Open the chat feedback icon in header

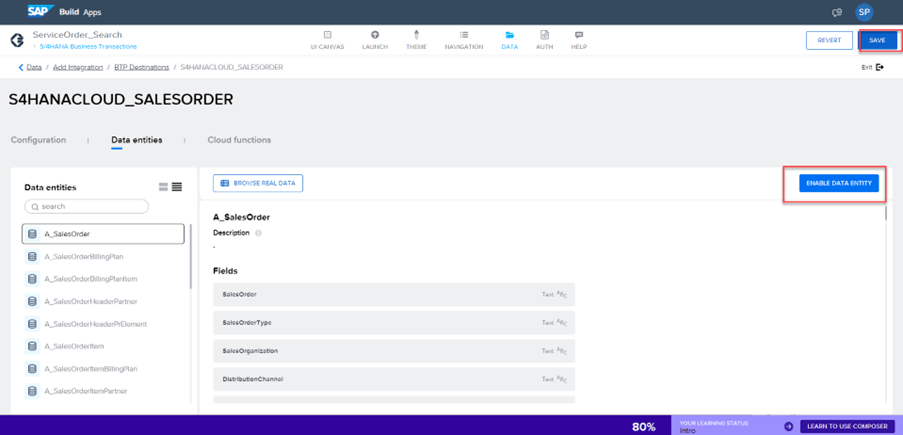pyautogui.click(x=838, y=12)
